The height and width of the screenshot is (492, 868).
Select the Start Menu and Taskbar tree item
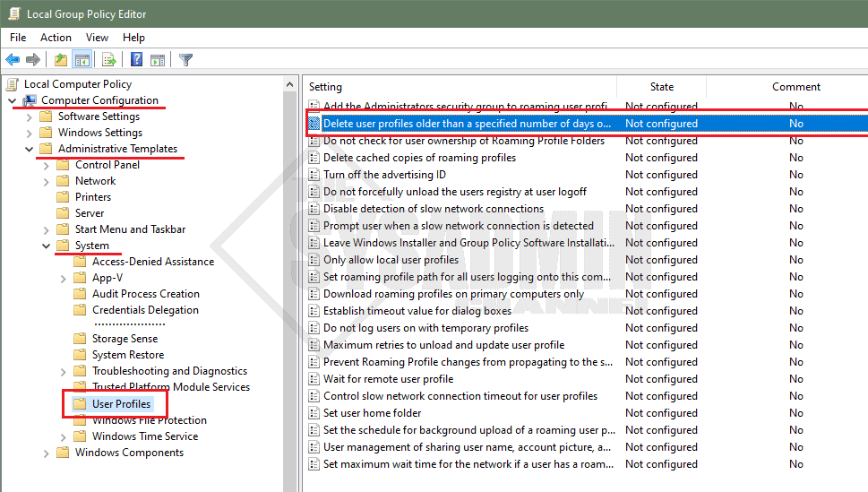coord(130,229)
